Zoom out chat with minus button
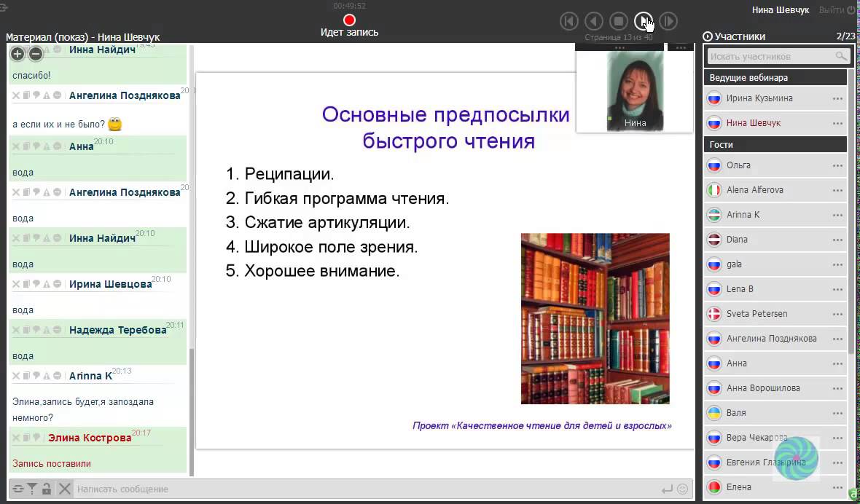This screenshot has width=860, height=504. coord(36,54)
